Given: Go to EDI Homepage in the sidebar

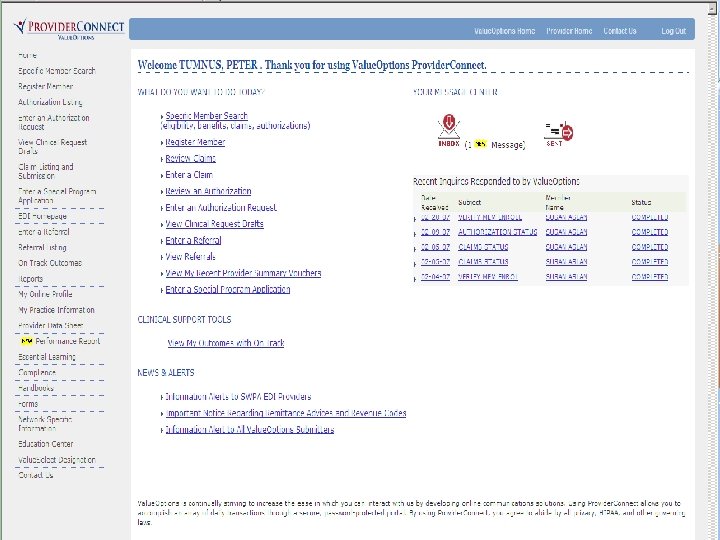Looking at the screenshot, I should click(43, 216).
